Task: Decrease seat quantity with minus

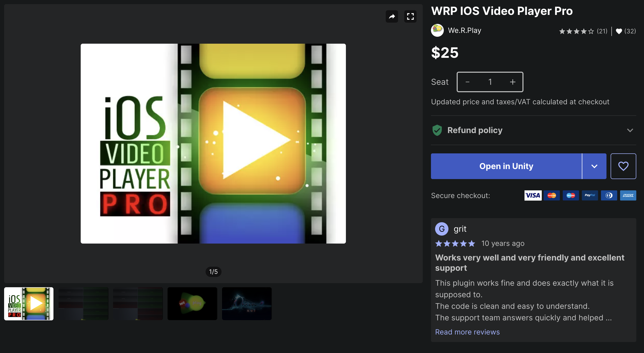Action: [x=467, y=82]
